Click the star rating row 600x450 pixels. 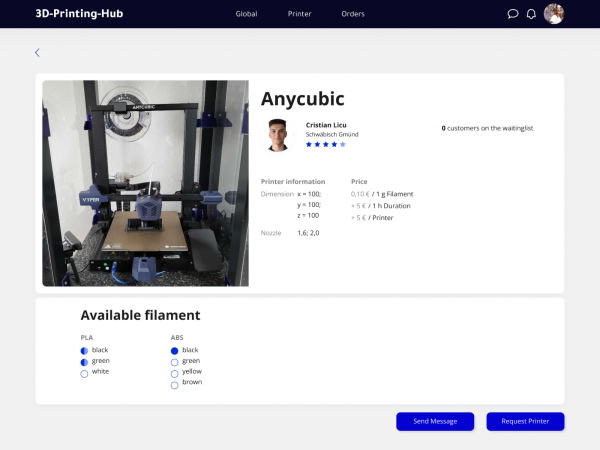tap(326, 144)
